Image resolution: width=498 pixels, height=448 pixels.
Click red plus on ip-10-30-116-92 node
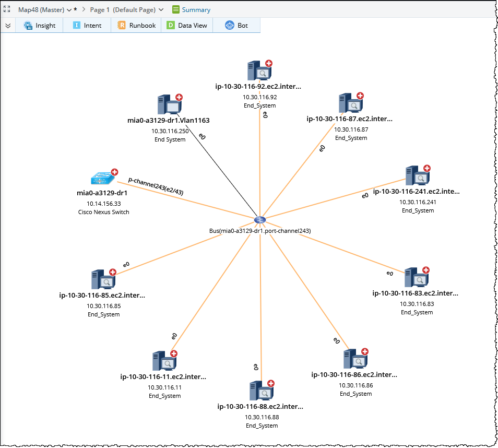pyautogui.click(x=269, y=63)
